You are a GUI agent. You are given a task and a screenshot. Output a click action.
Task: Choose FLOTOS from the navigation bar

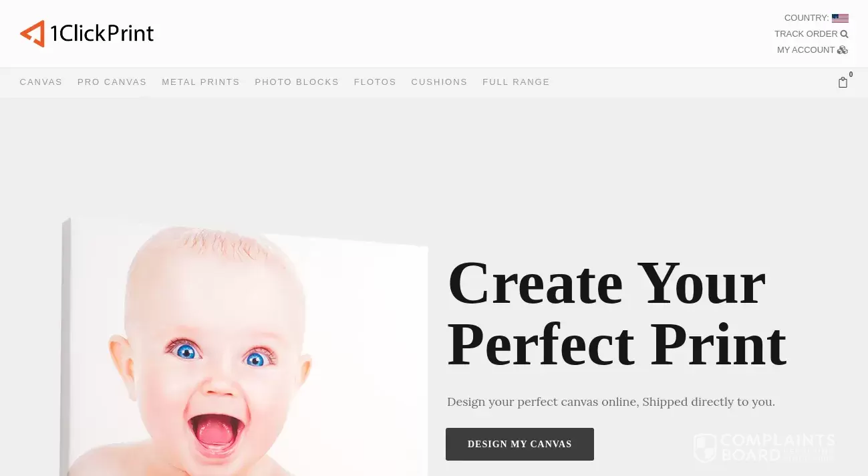375,82
